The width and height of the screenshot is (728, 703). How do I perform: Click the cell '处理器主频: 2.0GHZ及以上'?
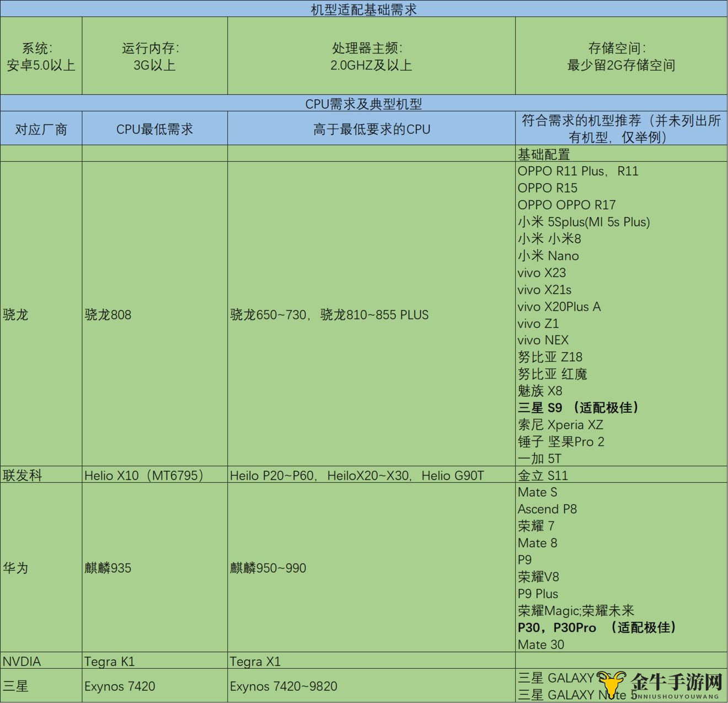tap(371, 56)
